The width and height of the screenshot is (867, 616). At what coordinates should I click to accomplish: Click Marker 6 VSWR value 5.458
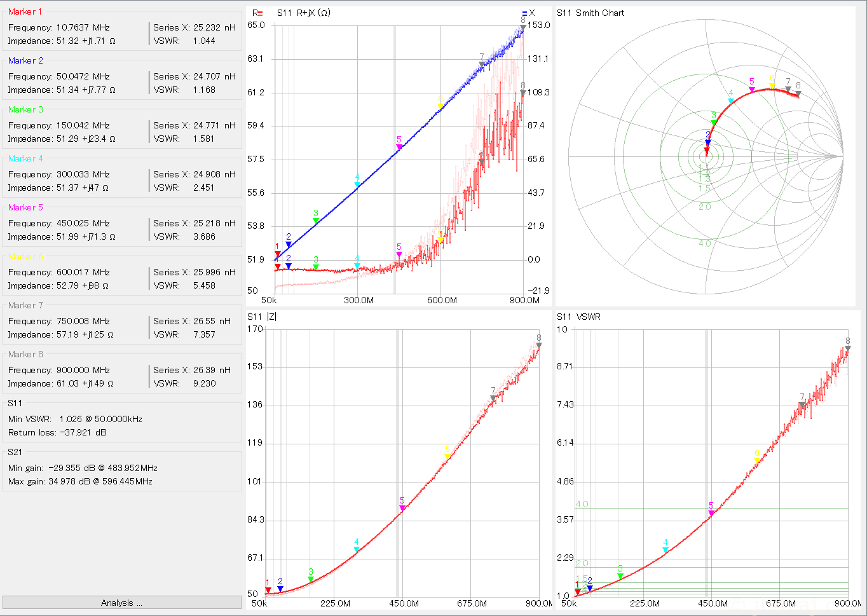pos(204,285)
